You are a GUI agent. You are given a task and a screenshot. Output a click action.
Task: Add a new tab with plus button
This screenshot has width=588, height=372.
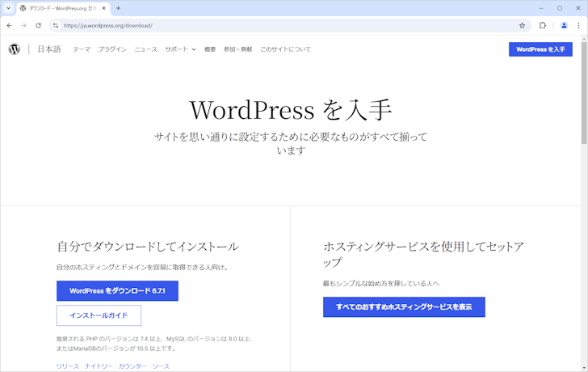(118, 8)
